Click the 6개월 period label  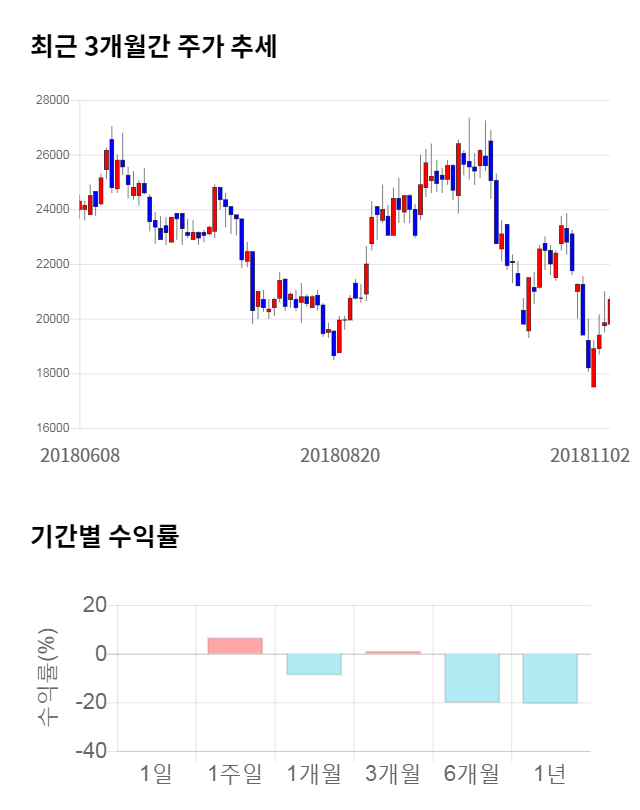pos(471,773)
